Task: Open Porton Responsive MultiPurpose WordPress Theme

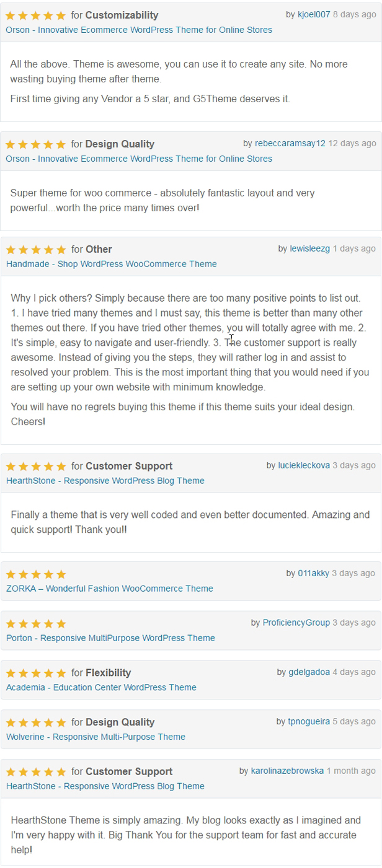Action: [110, 638]
